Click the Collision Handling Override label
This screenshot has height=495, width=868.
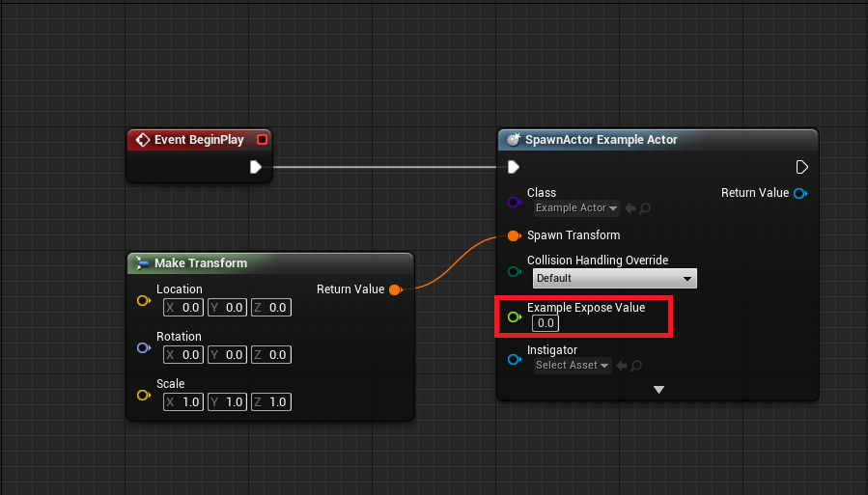(598, 260)
